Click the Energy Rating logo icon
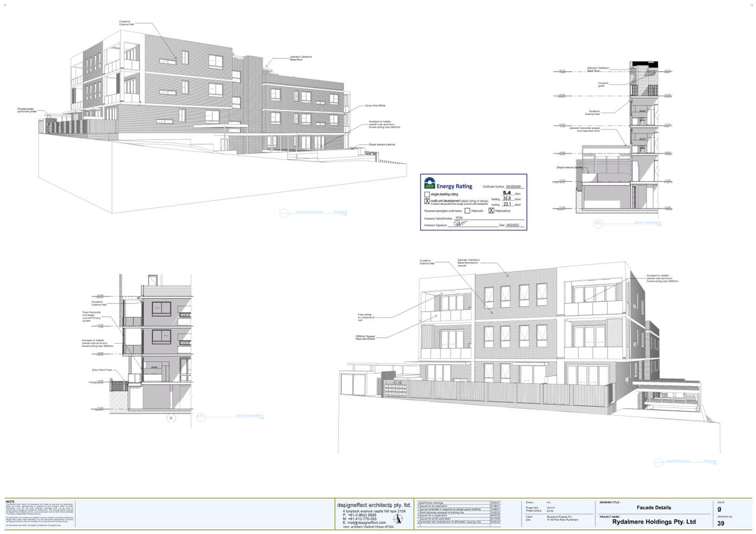756x534 pixels. pos(429,182)
